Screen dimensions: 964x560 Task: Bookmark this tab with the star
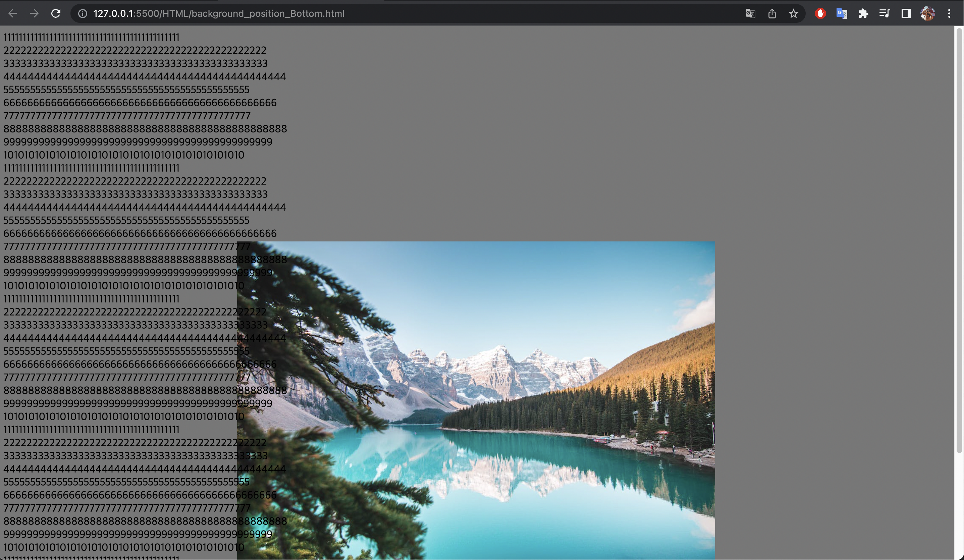click(x=793, y=14)
